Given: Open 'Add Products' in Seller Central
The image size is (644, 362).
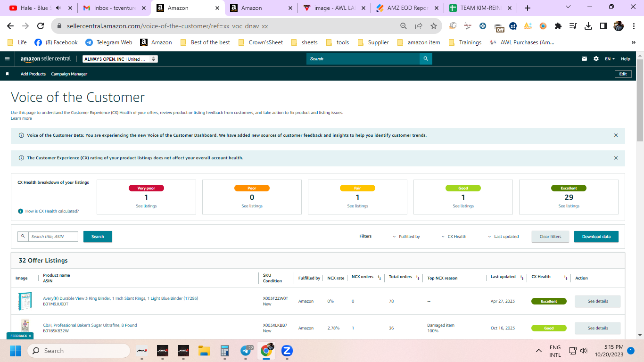Looking at the screenshot, I should (x=33, y=74).
